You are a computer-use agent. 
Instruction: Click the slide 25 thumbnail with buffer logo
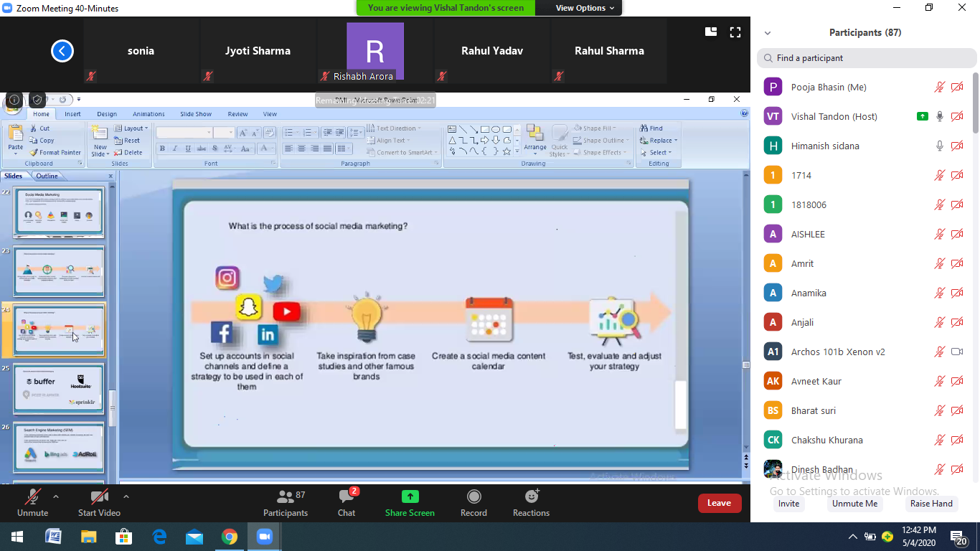(x=59, y=388)
